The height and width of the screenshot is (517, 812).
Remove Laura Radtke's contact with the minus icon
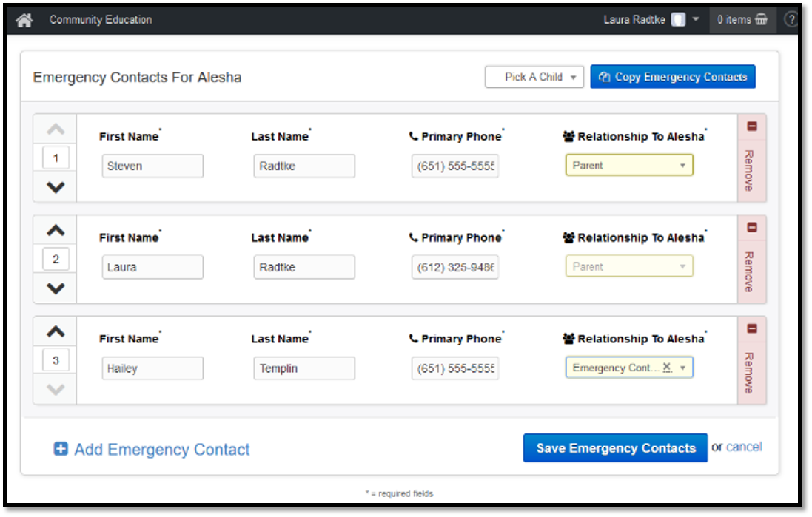coord(752,228)
